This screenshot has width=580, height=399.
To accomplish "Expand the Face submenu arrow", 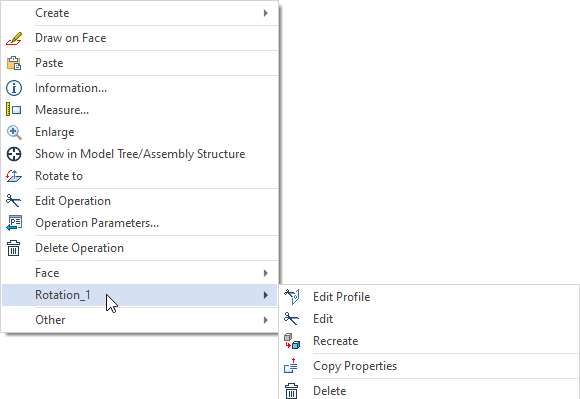I will click(x=266, y=273).
